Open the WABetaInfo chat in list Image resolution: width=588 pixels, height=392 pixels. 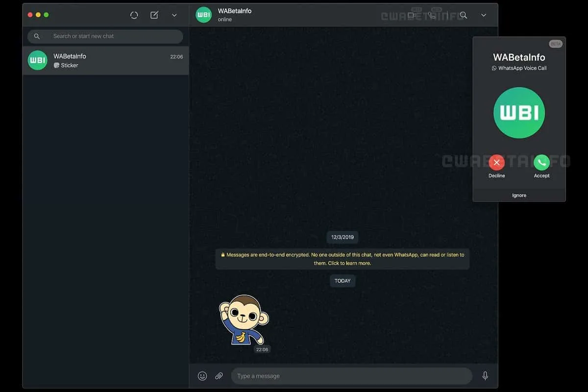click(105, 61)
